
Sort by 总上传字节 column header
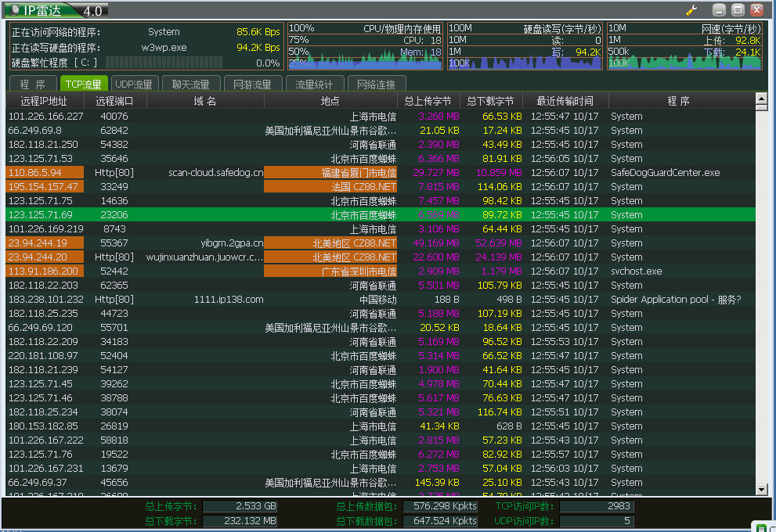pos(428,101)
